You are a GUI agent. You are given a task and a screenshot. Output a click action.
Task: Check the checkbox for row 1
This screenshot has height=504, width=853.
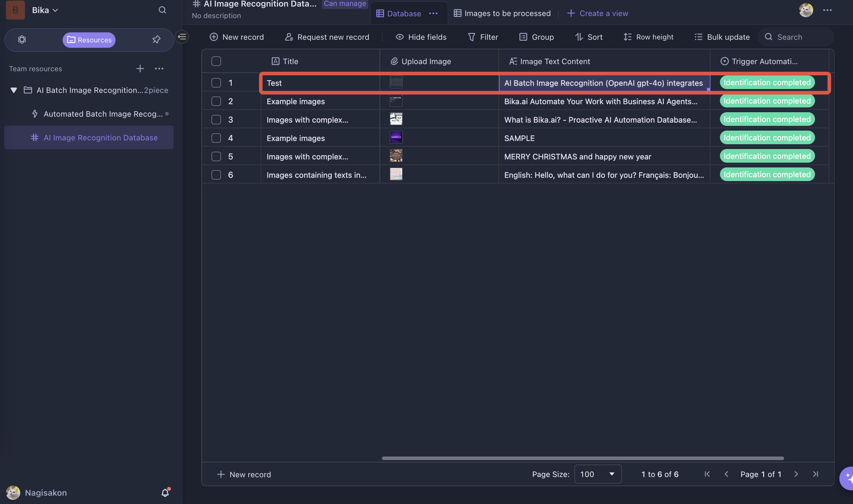[x=216, y=83]
